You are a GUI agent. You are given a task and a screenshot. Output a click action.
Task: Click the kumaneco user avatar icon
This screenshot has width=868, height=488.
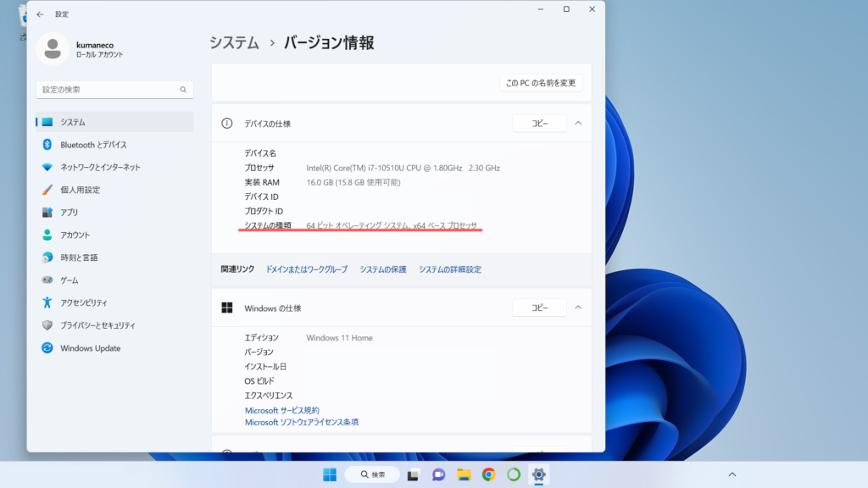[x=53, y=48]
